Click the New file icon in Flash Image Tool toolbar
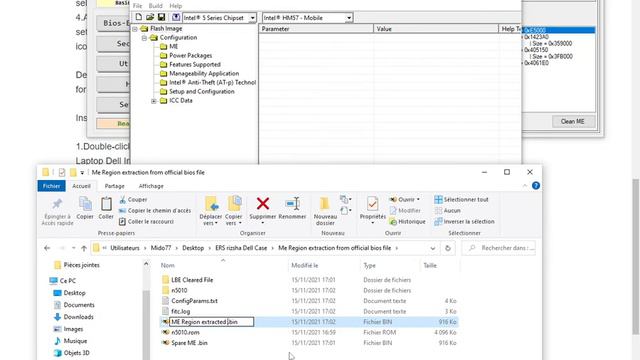 pos(139,17)
